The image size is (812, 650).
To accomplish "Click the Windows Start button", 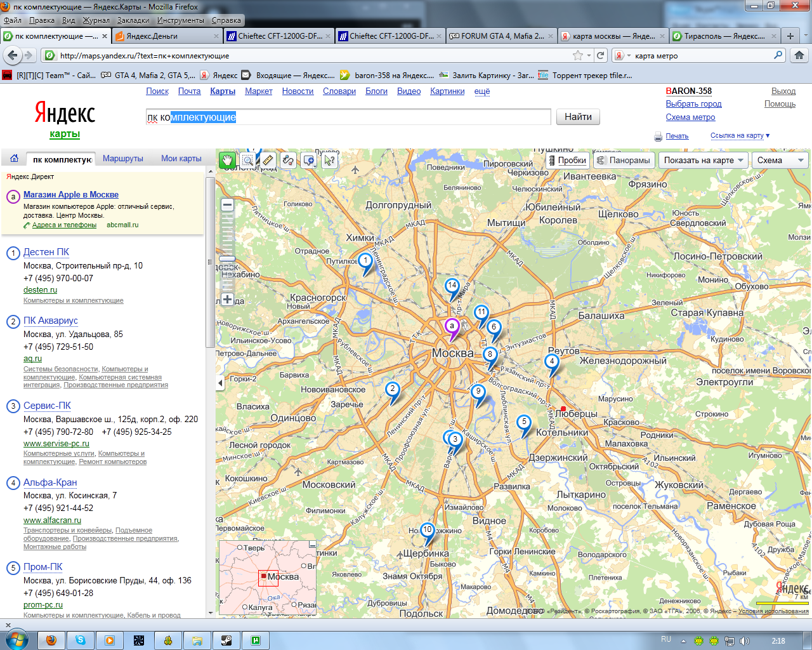I will [x=16, y=640].
